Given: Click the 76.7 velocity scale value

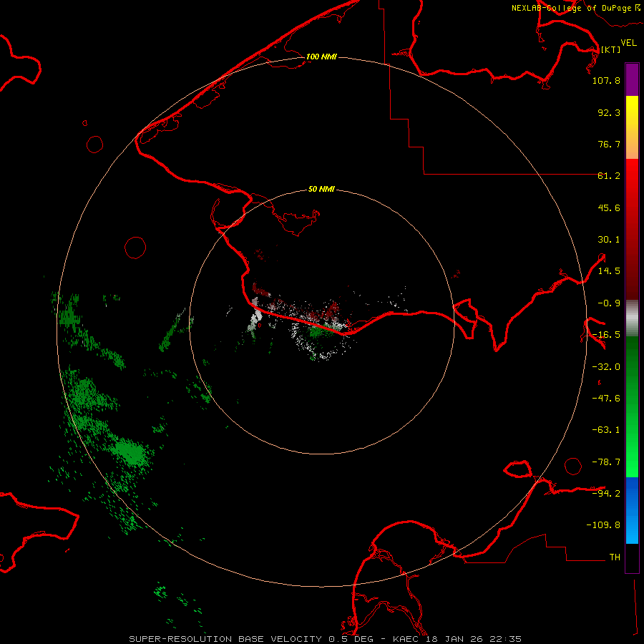Looking at the screenshot, I should pos(609,144).
